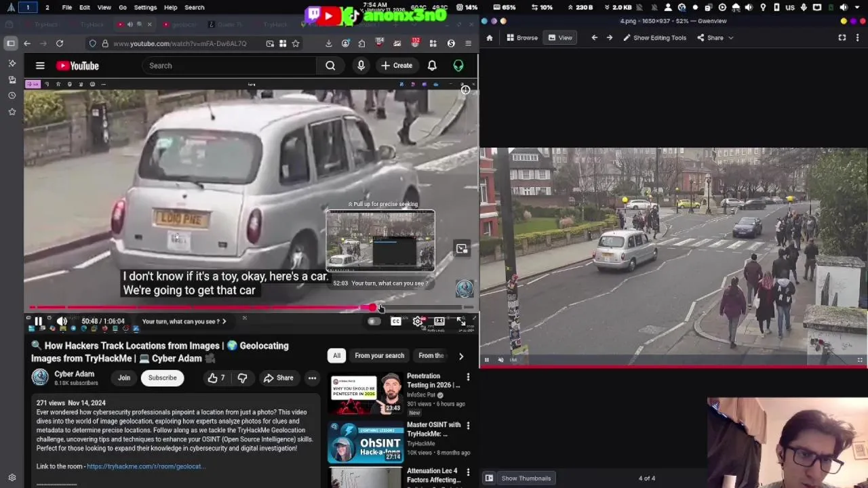868x488 pixels.
Task: Click the YouTube logo
Action: tap(77, 66)
